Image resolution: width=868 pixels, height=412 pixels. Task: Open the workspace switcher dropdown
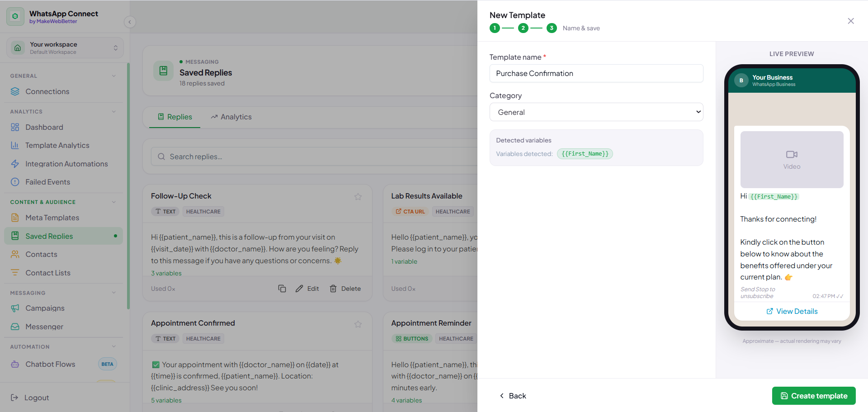[x=65, y=48]
